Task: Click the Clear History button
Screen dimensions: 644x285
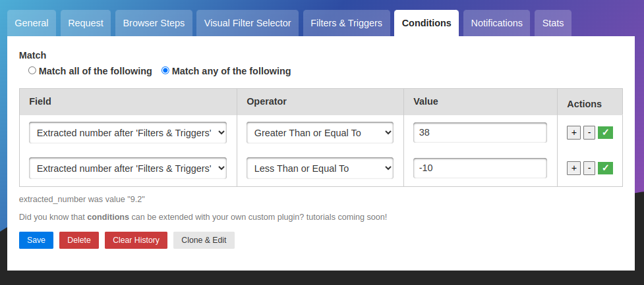Action: 136,240
